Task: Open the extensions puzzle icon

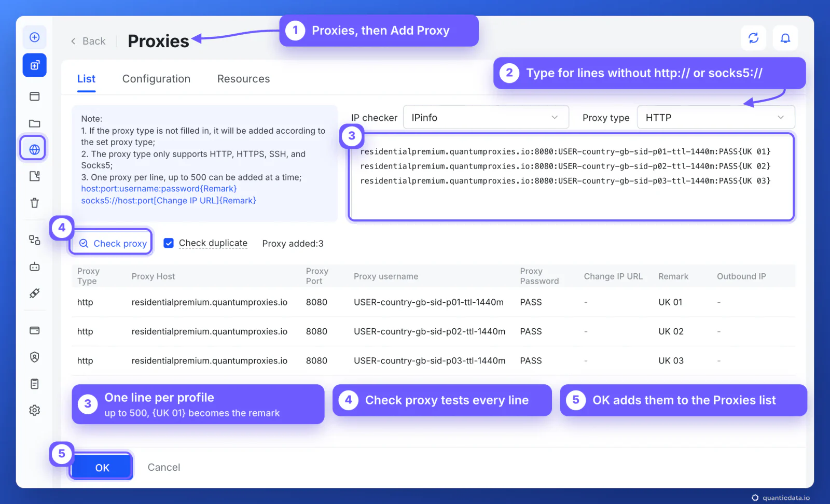Action: pyautogui.click(x=35, y=176)
